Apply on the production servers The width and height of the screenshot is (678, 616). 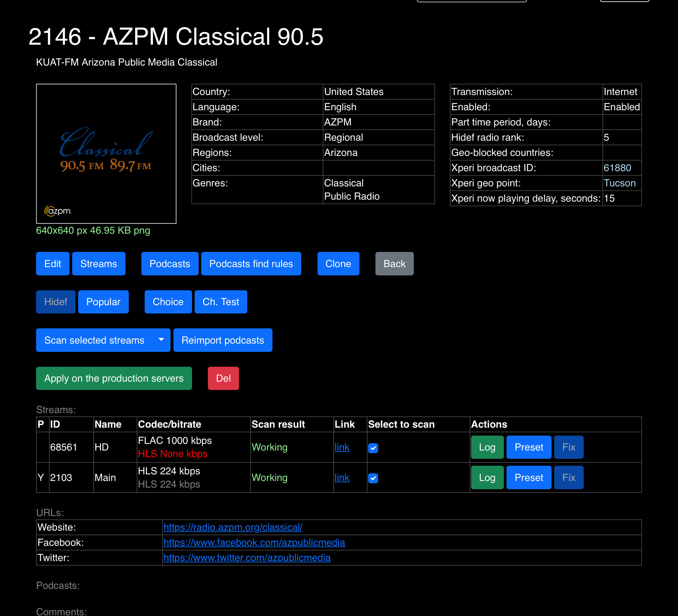(x=114, y=378)
